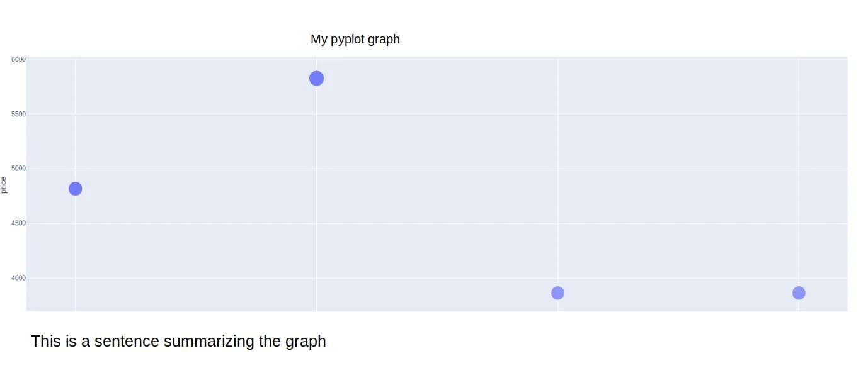This screenshot has height=385, width=868.
Task: Click the highest data point near 5800
Action: tap(316, 79)
